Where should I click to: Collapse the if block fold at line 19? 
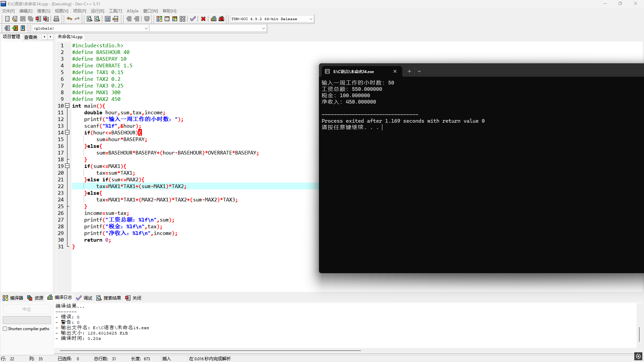coord(67,166)
